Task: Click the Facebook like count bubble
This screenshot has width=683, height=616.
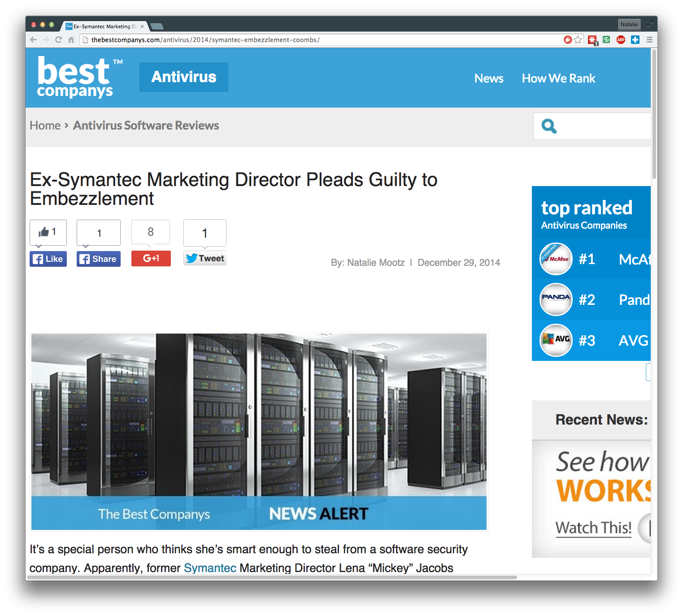Action: (48, 232)
